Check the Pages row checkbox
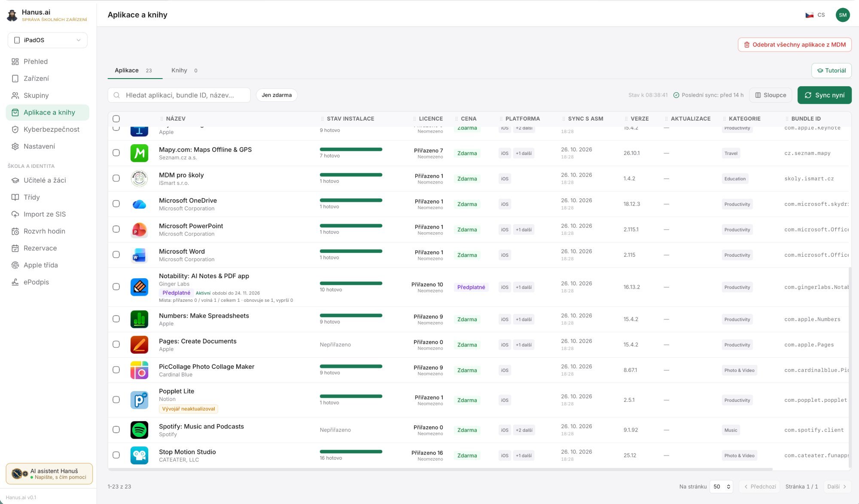The width and height of the screenshot is (859, 504). coord(116,344)
